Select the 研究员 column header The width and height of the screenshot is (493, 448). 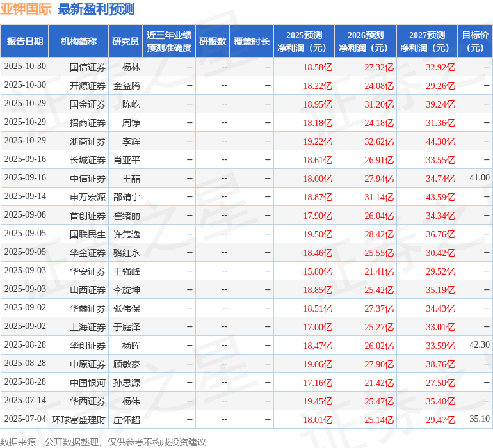125,42
